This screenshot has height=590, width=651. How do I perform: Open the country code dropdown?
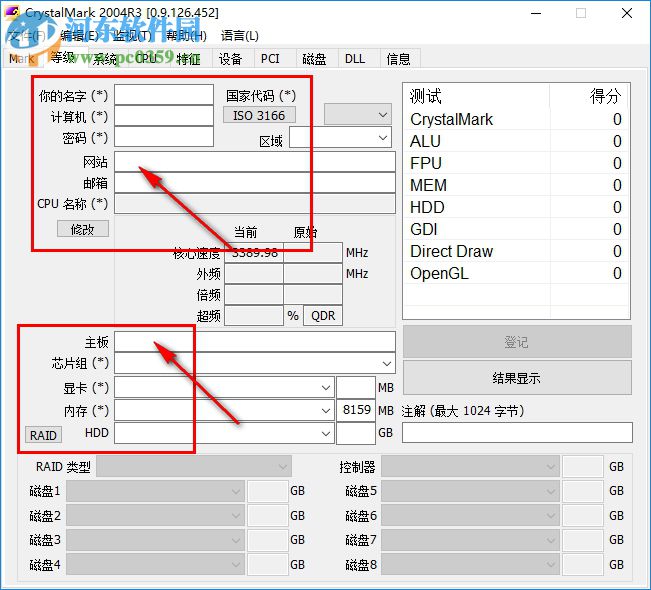pos(358,115)
